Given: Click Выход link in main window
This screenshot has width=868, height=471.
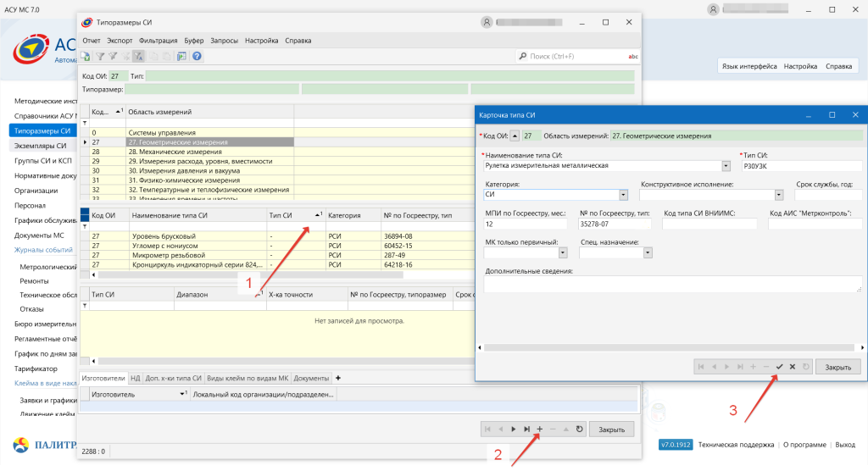Looking at the screenshot, I should pos(845,445).
